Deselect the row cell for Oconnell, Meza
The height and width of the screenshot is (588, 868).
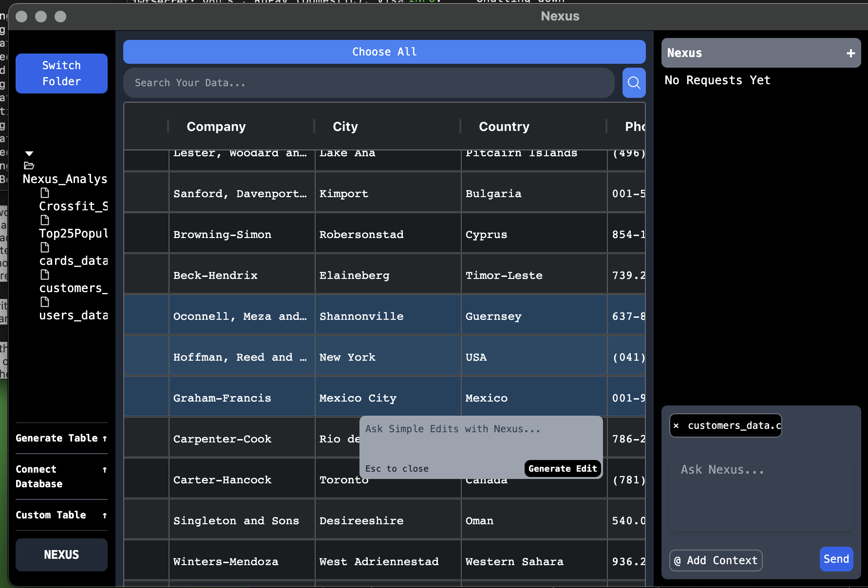pyautogui.click(x=147, y=316)
